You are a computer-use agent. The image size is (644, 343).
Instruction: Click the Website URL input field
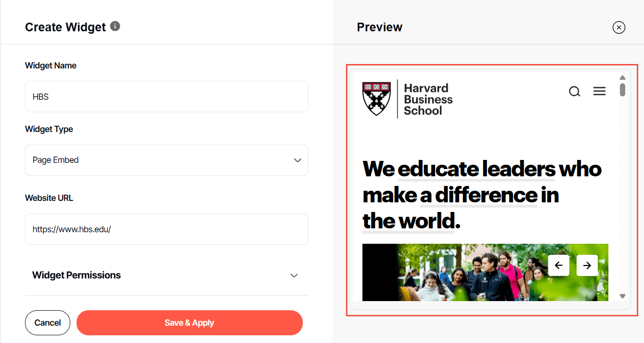click(x=167, y=229)
